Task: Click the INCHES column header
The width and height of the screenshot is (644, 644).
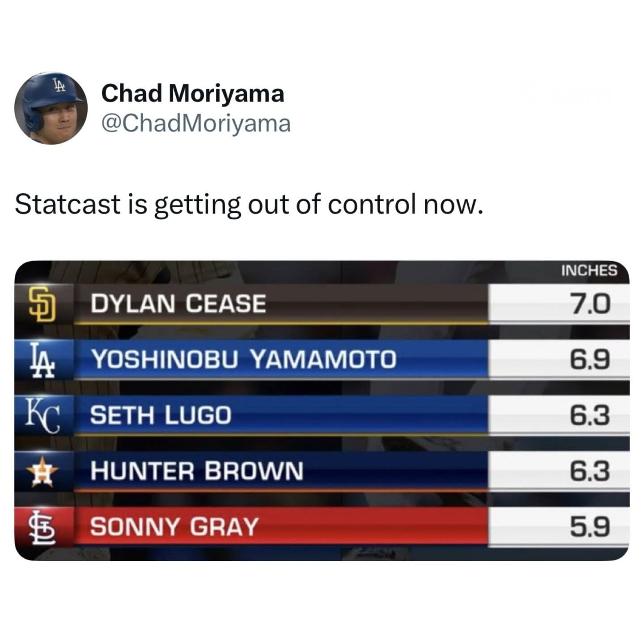Action: [589, 271]
